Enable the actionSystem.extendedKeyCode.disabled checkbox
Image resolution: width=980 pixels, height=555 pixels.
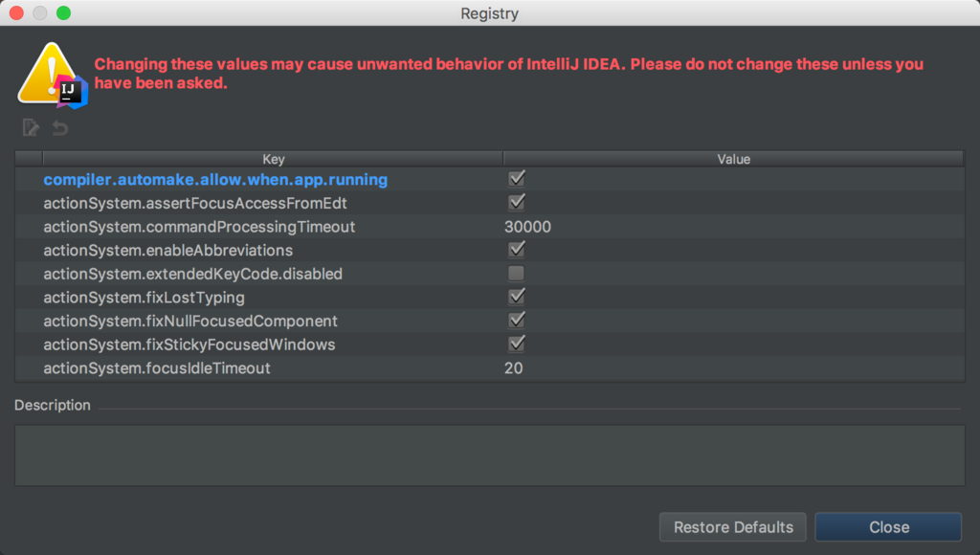[517, 274]
